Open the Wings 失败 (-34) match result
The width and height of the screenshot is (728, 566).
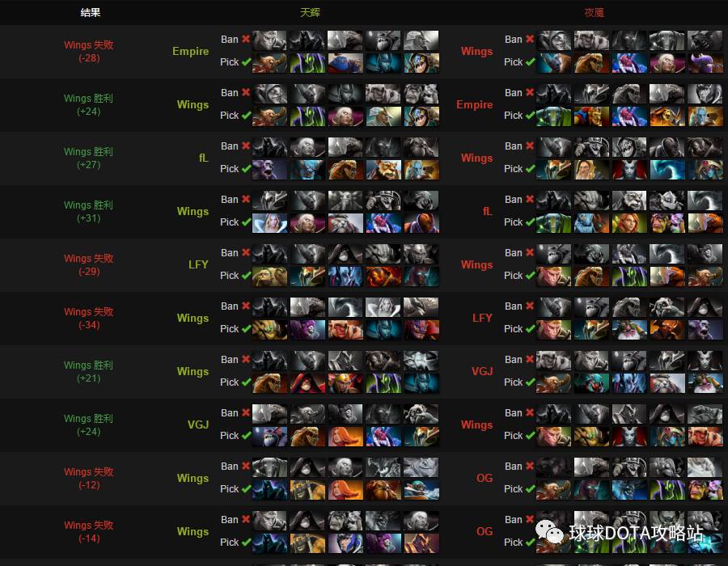click(x=89, y=319)
